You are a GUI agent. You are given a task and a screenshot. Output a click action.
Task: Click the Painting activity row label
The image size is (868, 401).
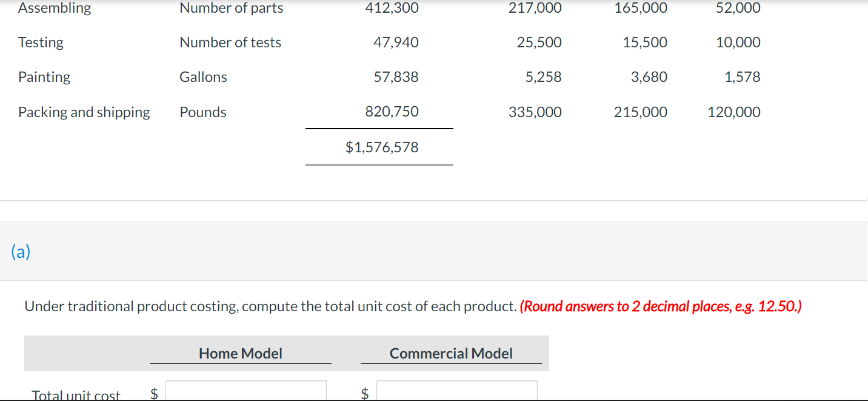click(44, 77)
